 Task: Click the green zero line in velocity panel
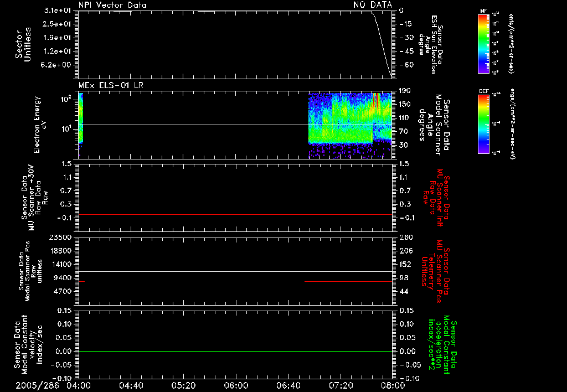pos(235,351)
